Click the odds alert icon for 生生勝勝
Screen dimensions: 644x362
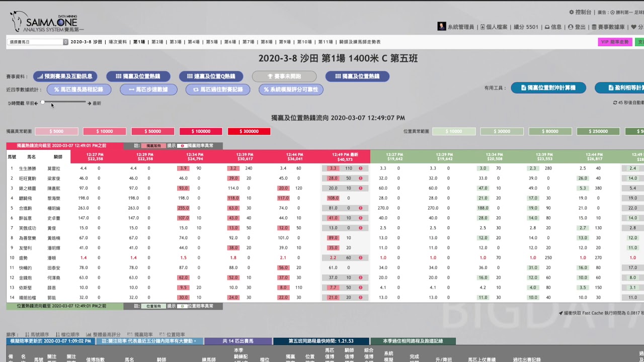click(360, 168)
